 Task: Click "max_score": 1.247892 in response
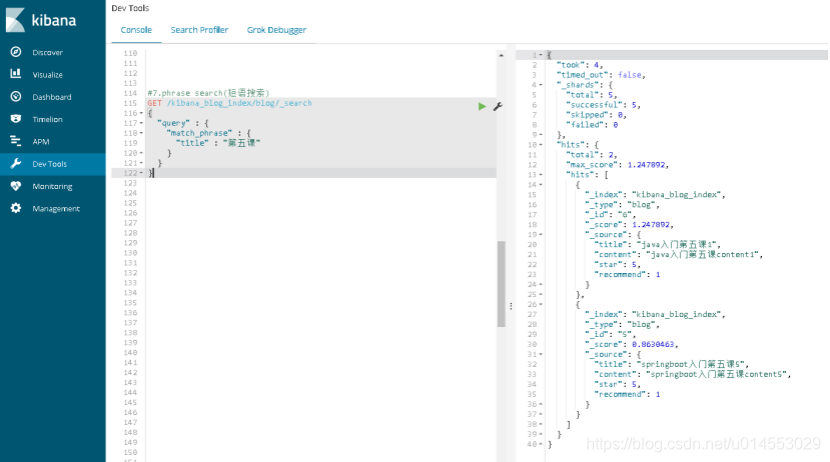[617, 165]
